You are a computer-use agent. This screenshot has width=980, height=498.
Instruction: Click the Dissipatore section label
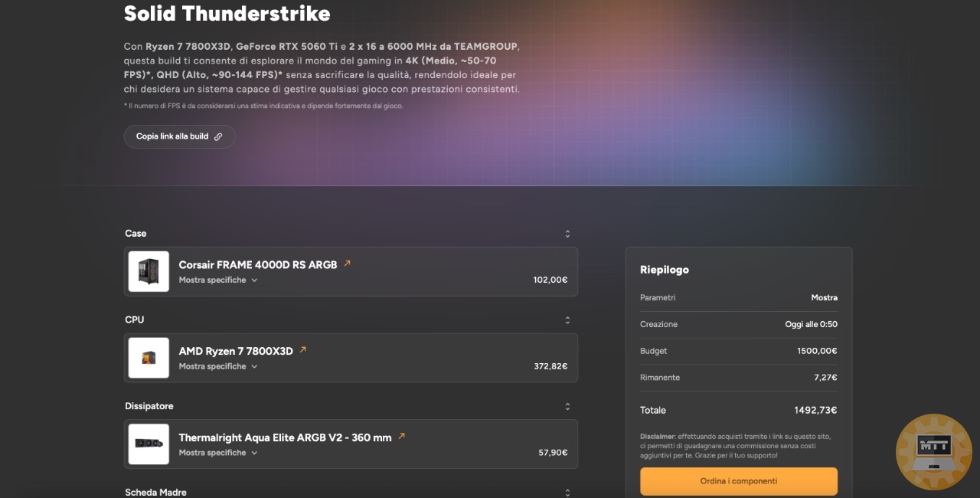[149, 406]
